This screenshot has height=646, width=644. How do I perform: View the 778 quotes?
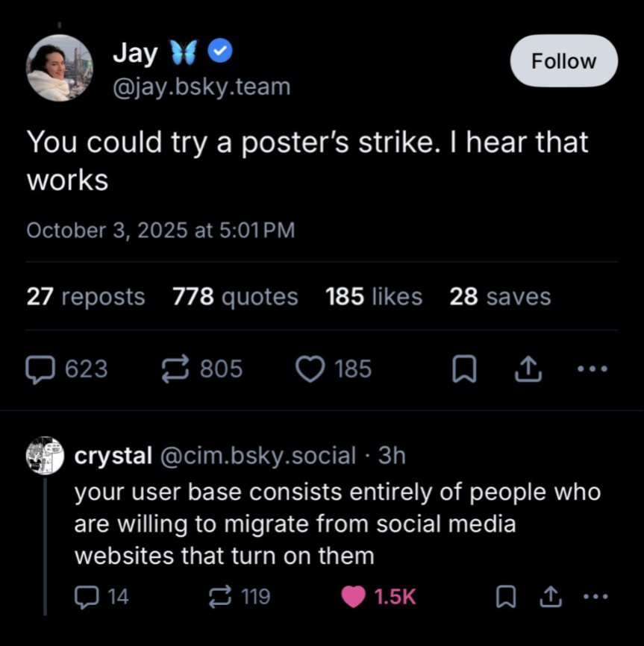pos(235,296)
